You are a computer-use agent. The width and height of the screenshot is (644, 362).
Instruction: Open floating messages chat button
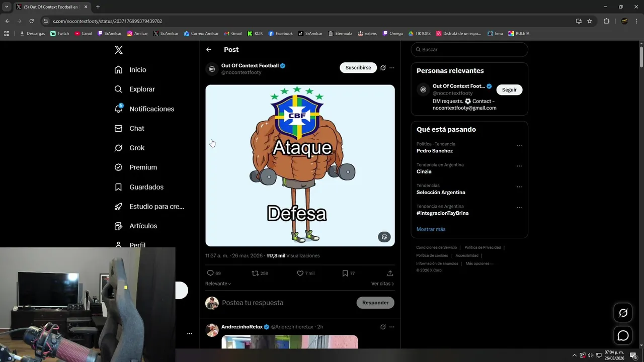point(623,335)
